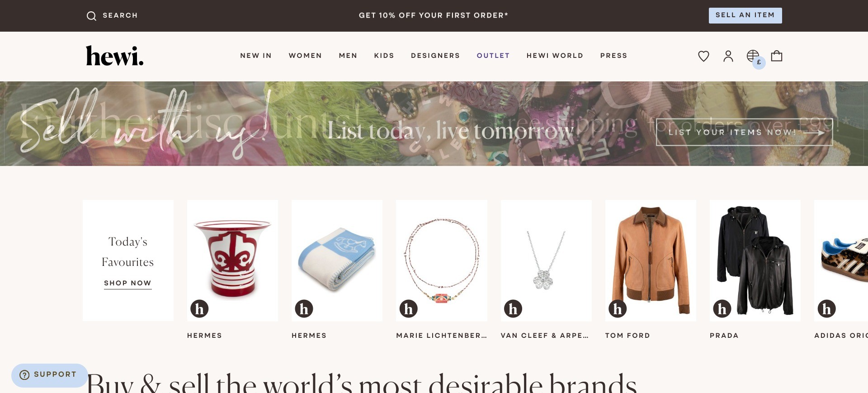Open the Support help widget

point(49,375)
